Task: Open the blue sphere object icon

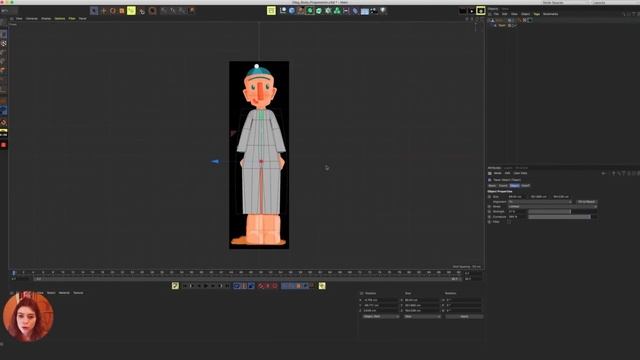Action: tap(292, 11)
